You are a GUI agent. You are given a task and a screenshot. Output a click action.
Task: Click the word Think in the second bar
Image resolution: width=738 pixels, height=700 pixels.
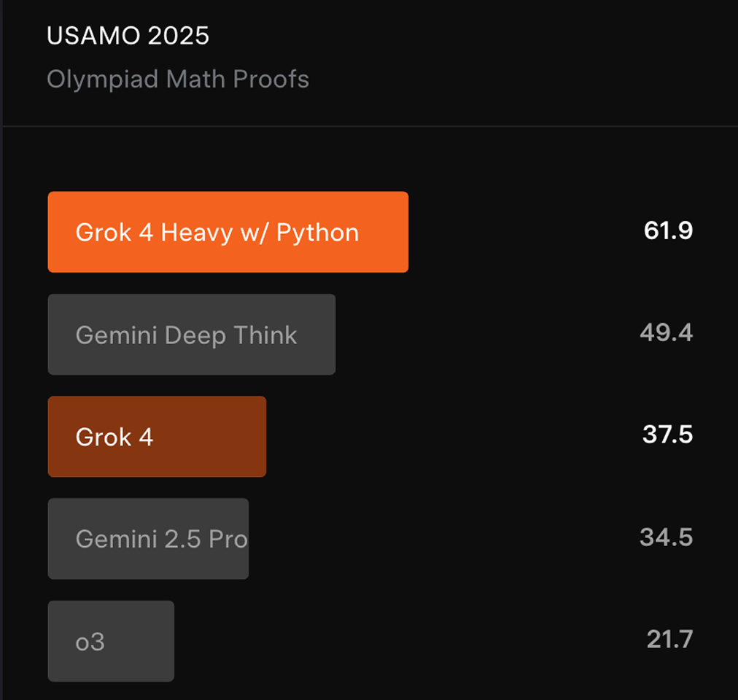(265, 335)
